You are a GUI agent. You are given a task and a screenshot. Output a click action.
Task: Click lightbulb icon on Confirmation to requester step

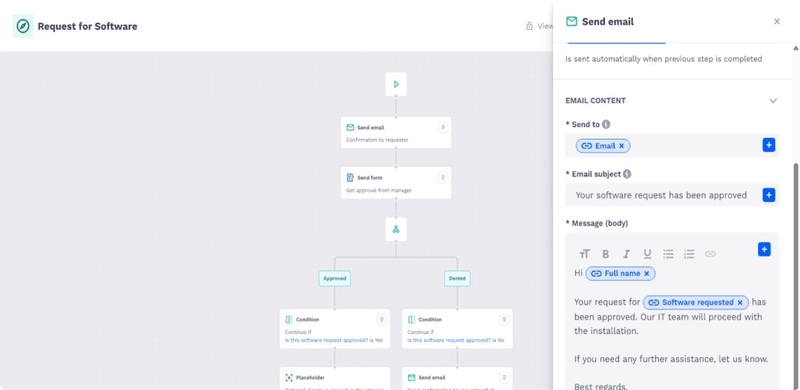click(443, 128)
